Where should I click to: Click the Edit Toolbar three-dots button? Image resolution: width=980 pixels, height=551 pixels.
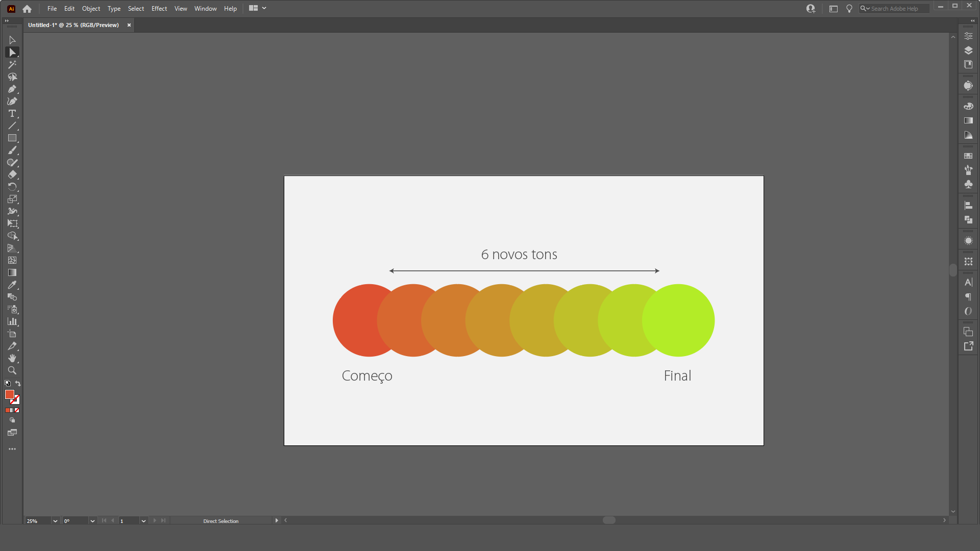tap(12, 449)
